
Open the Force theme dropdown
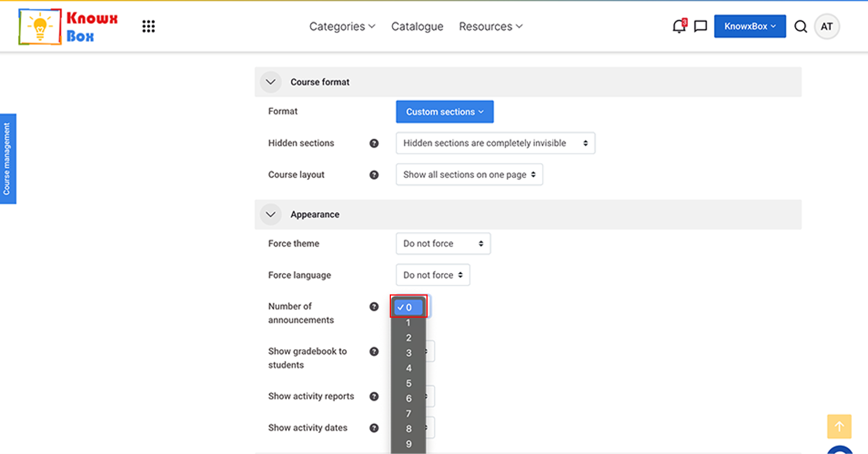point(443,244)
